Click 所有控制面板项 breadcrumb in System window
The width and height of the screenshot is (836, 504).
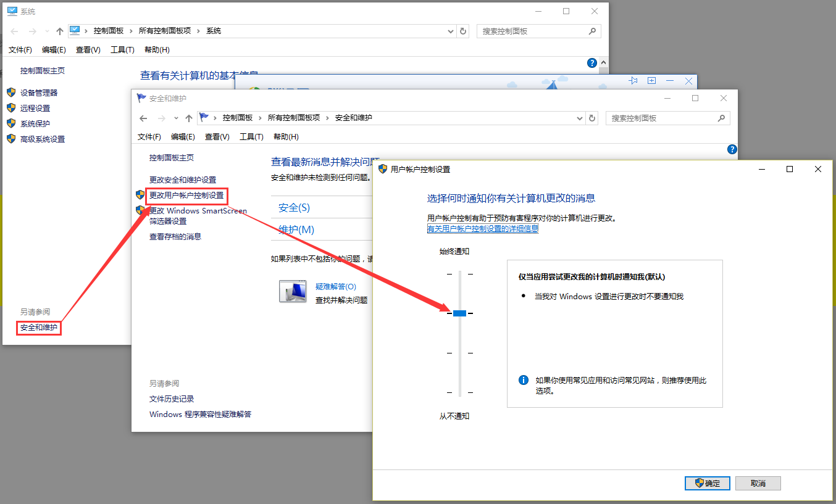tap(165, 31)
